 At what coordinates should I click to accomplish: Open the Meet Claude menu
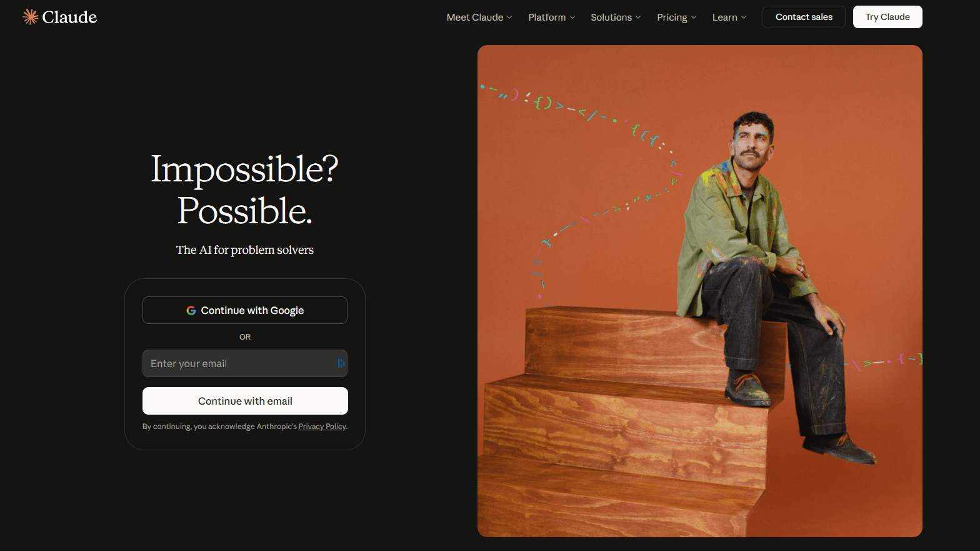[474, 18]
